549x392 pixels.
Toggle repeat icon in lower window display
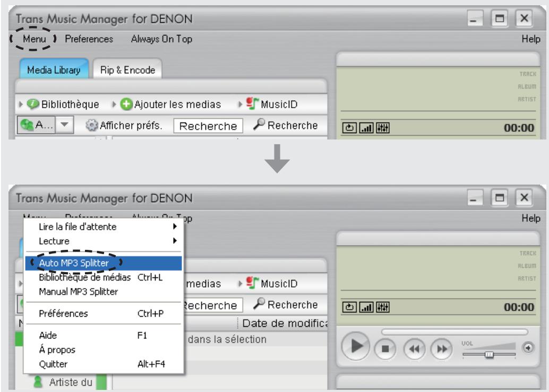pos(349,307)
